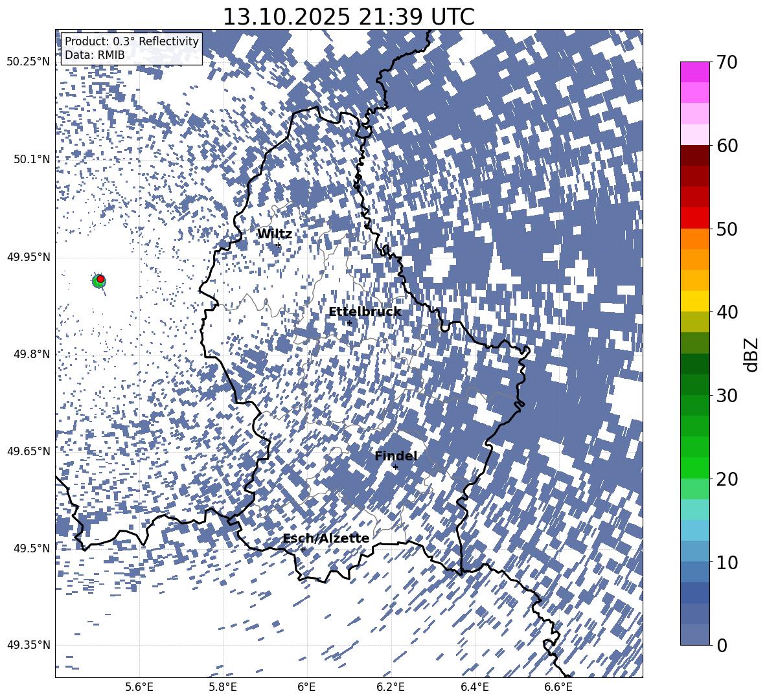
Task: Click the red radar site marker
Action: coord(100,279)
